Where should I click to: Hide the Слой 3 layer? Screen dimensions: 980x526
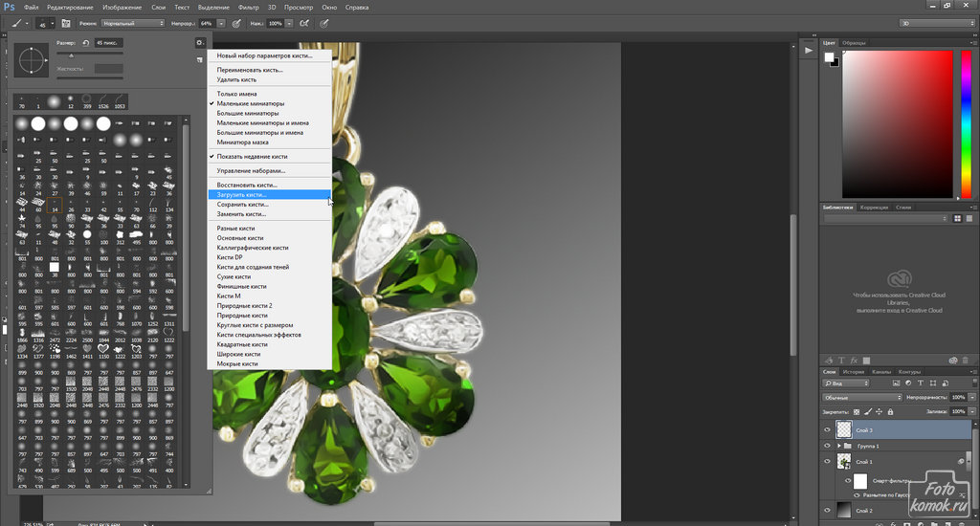(x=828, y=430)
